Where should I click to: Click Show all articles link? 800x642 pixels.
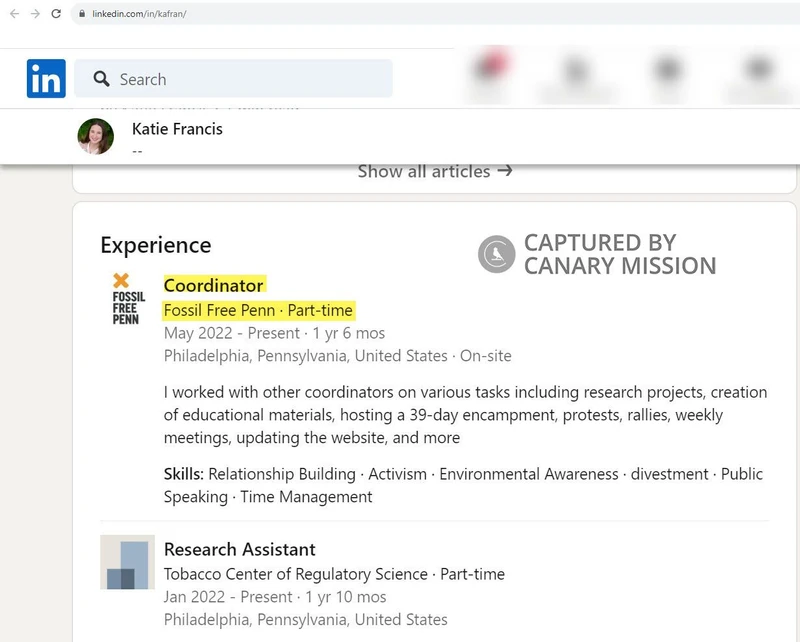[x=435, y=171]
